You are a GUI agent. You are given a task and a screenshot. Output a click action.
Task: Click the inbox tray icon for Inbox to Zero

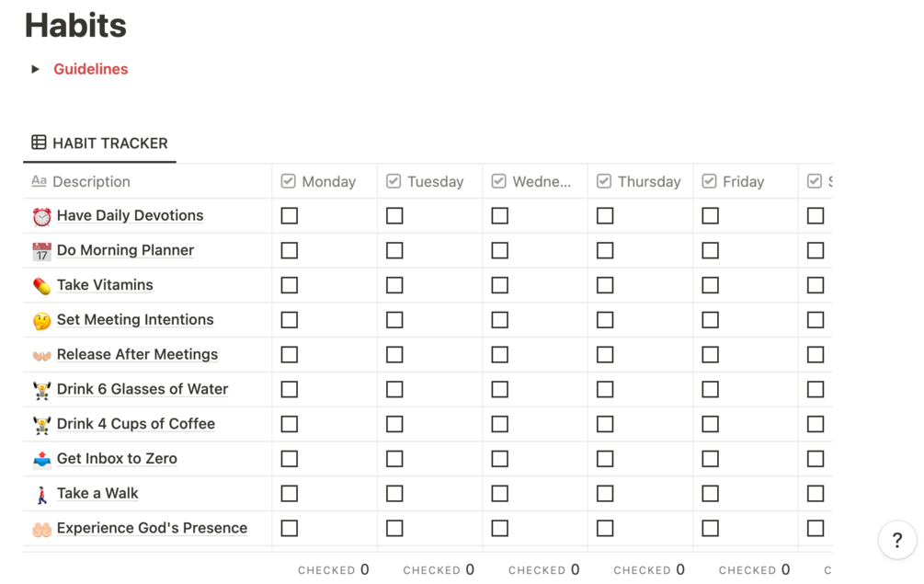pyautogui.click(x=42, y=459)
